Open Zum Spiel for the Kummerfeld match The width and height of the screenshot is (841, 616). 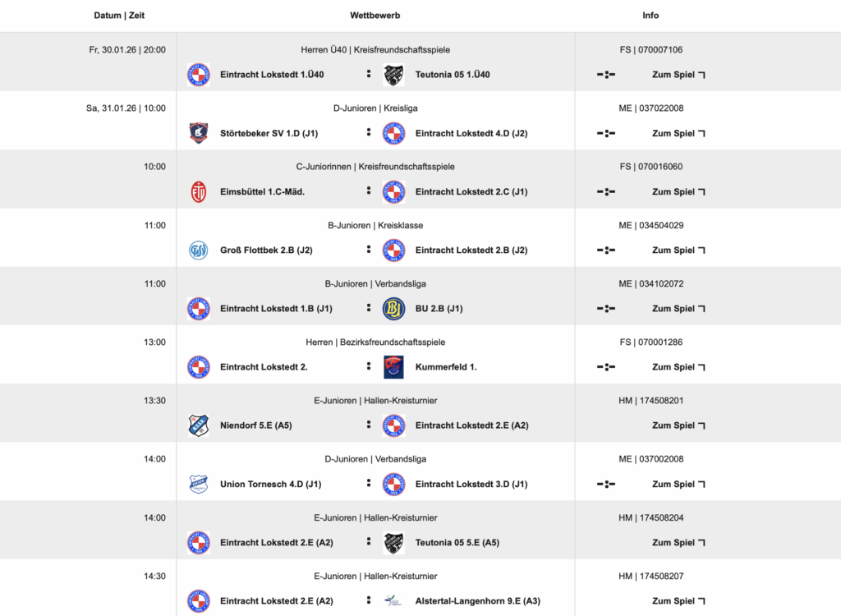pos(678,367)
